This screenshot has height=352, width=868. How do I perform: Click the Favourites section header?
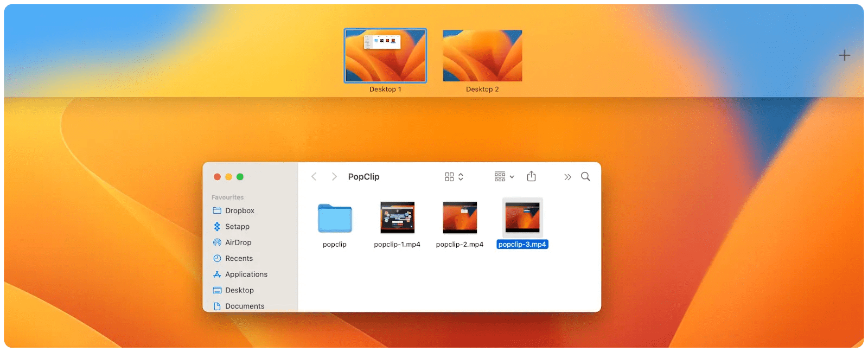[227, 197]
